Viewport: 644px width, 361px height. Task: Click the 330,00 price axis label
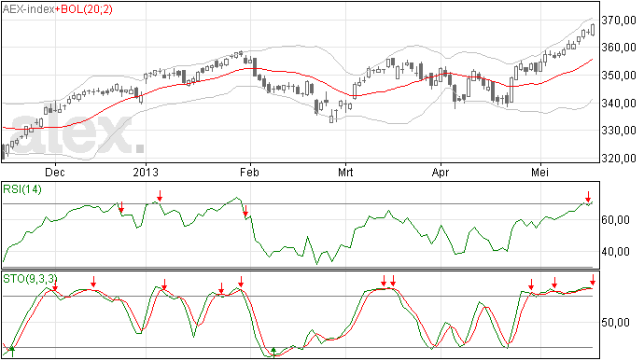pyautogui.click(x=619, y=131)
